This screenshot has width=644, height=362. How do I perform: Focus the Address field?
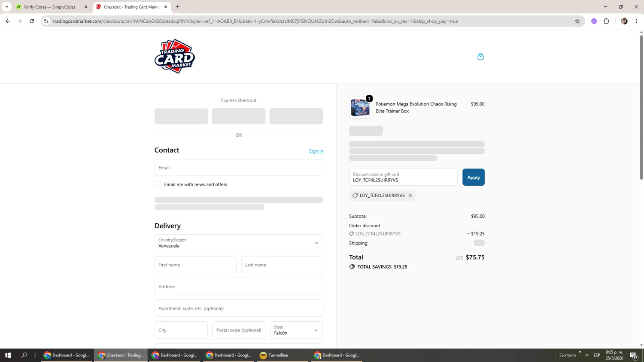click(x=239, y=287)
